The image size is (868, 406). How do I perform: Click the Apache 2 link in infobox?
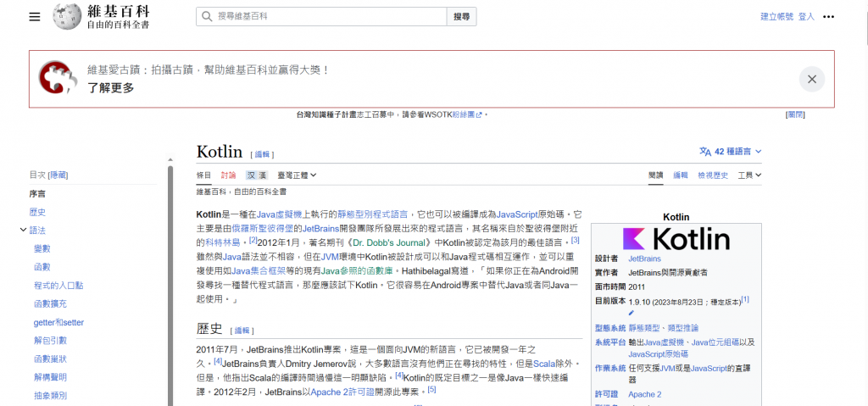645,394
